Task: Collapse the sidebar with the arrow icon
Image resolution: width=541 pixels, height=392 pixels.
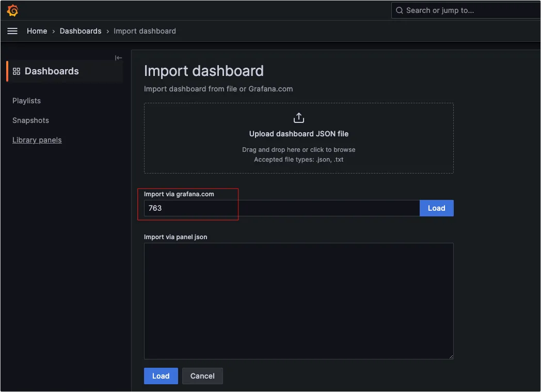Action: 118,58
